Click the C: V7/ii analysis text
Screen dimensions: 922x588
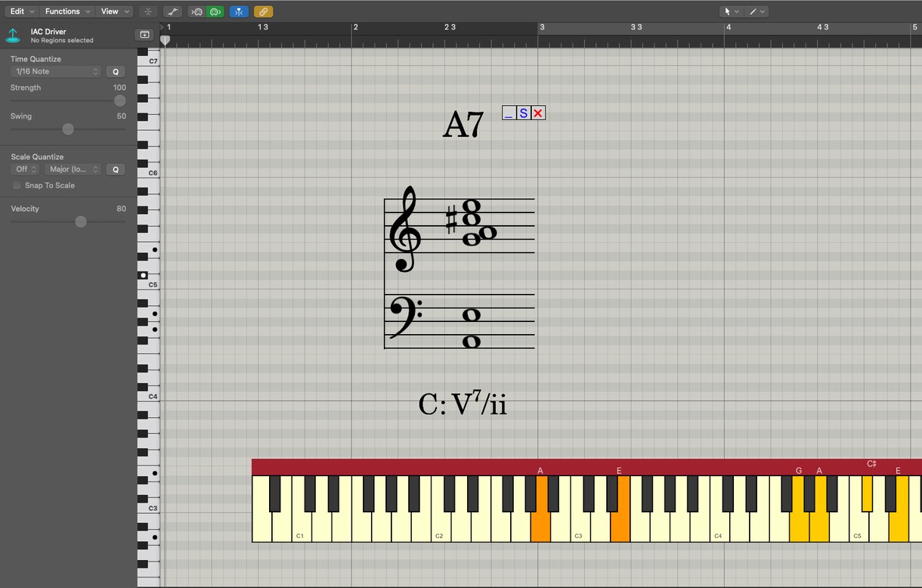point(463,404)
